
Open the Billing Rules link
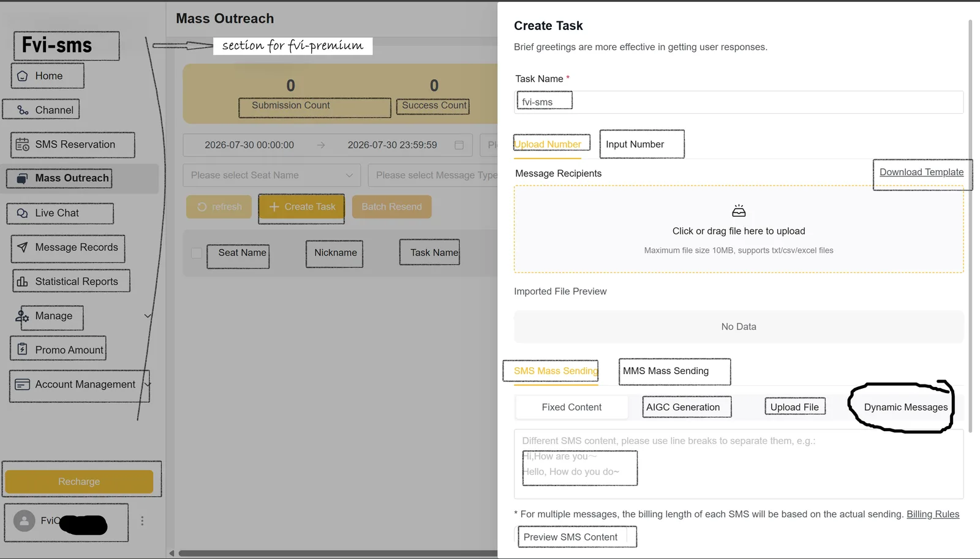pyautogui.click(x=933, y=514)
